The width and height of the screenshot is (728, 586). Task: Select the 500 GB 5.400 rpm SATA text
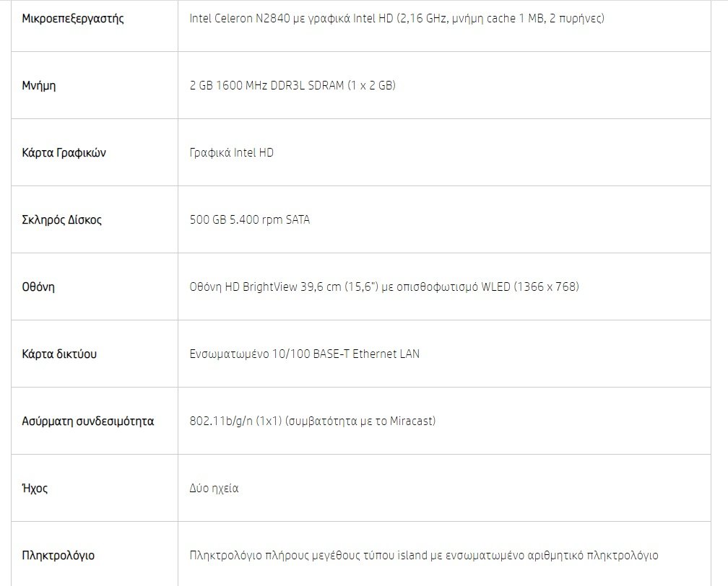click(x=250, y=219)
